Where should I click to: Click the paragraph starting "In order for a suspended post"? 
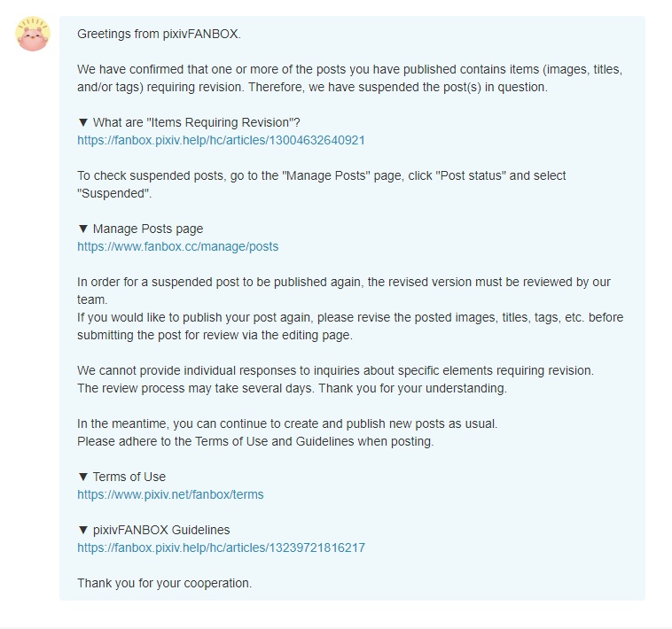click(x=344, y=308)
